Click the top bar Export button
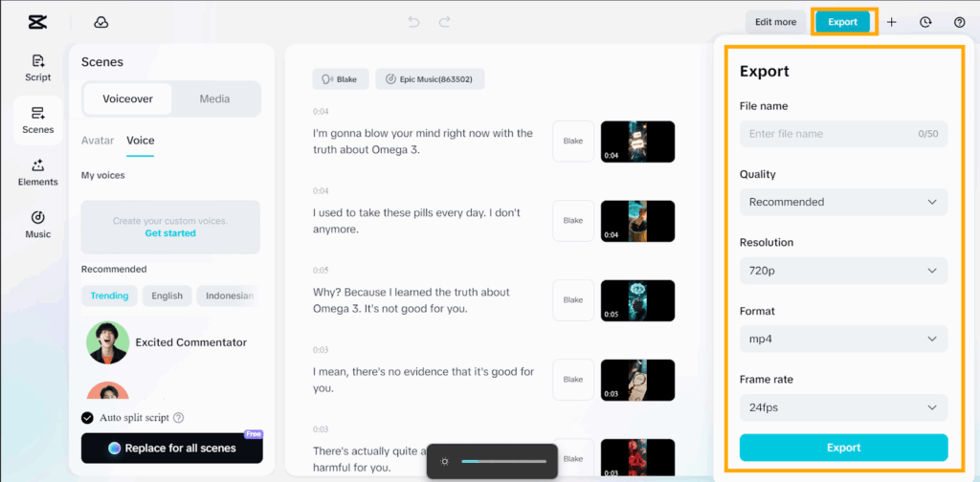Screen dimensions: 980x482 click(x=842, y=22)
